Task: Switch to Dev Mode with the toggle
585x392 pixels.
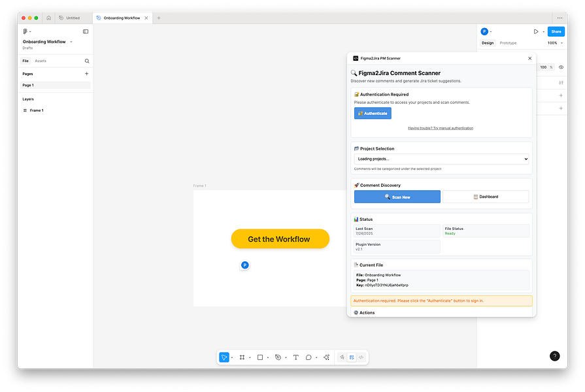Action: pyautogui.click(x=351, y=357)
